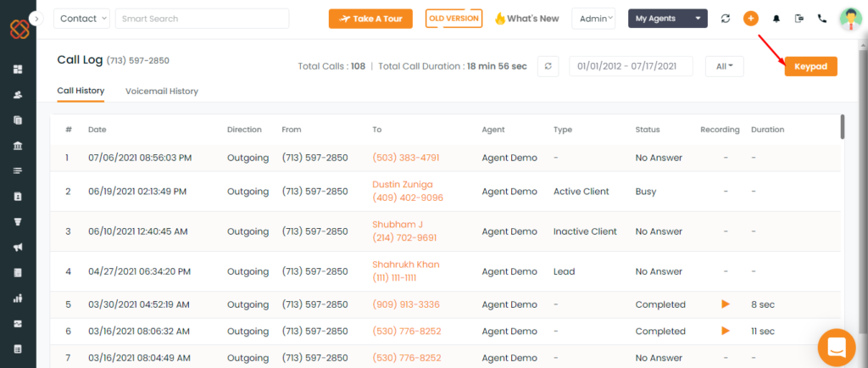
Task: Open the documents copy icon in sidebar
Action: click(x=19, y=120)
